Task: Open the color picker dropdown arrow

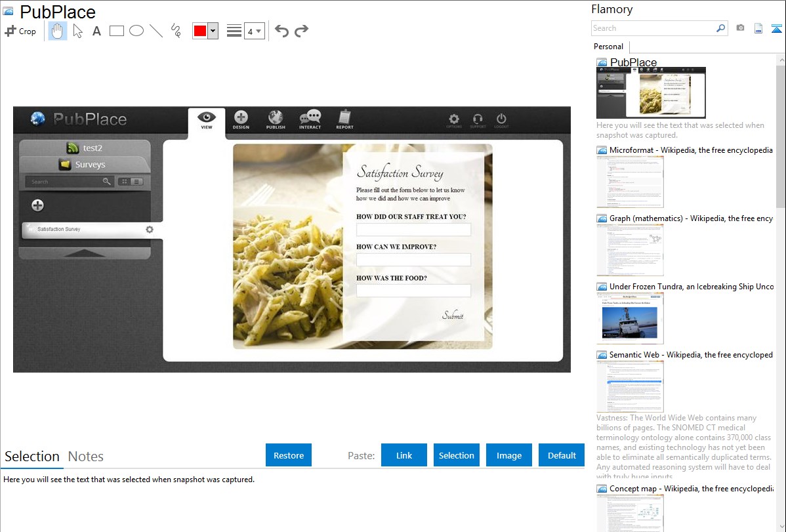Action: pyautogui.click(x=213, y=31)
